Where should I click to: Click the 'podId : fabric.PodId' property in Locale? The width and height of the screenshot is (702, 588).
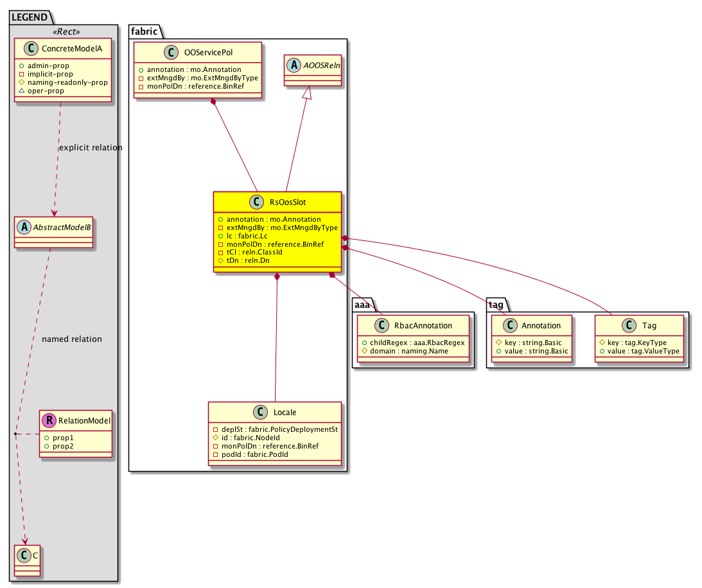coord(254,454)
